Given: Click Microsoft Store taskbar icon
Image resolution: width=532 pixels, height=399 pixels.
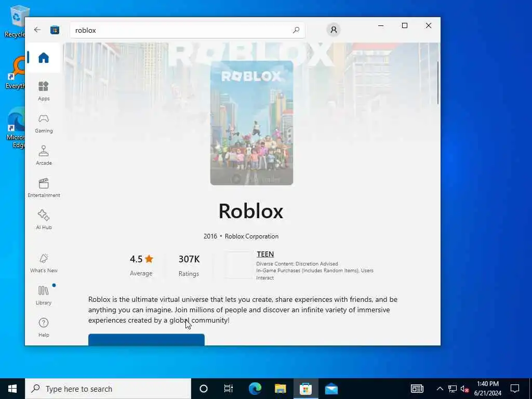Looking at the screenshot, I should pyautogui.click(x=305, y=389).
